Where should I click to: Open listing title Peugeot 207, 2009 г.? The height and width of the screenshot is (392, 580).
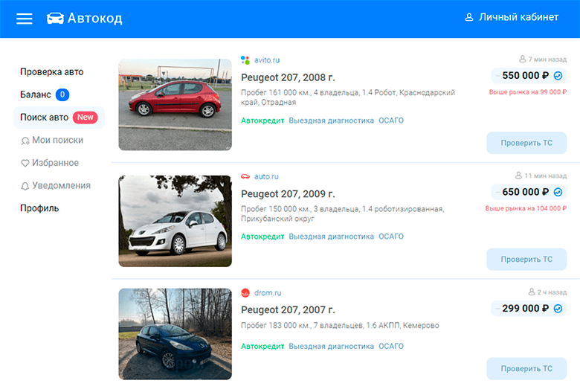coord(288,193)
